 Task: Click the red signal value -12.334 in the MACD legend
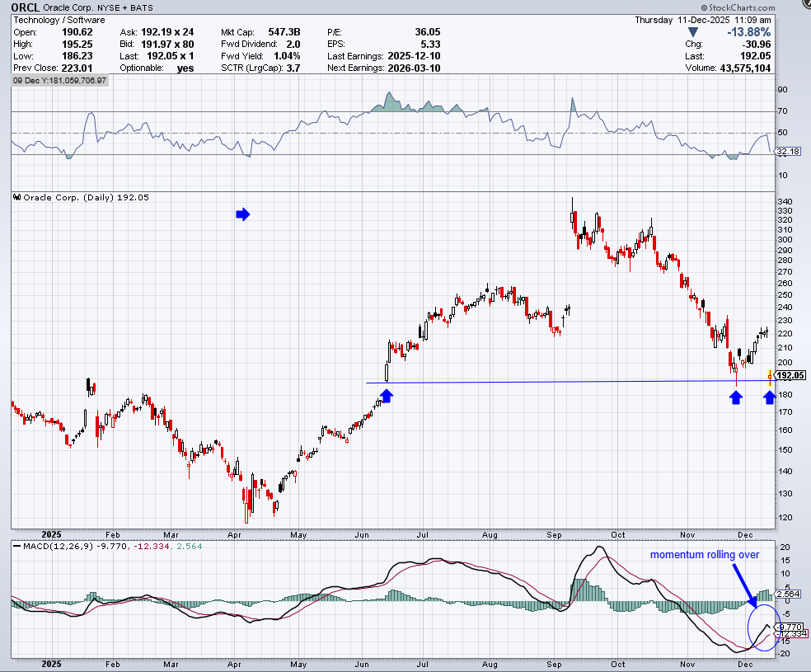pyautogui.click(x=151, y=547)
